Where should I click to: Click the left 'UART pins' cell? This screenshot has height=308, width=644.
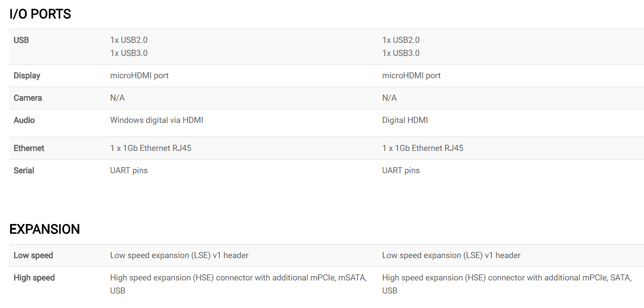point(129,171)
